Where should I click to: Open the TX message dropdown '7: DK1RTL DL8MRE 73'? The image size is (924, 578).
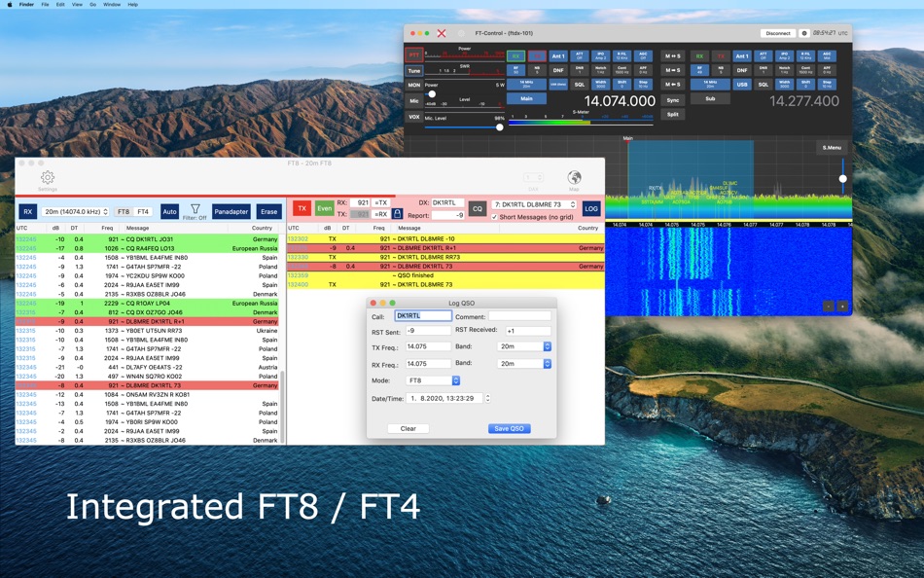click(534, 204)
